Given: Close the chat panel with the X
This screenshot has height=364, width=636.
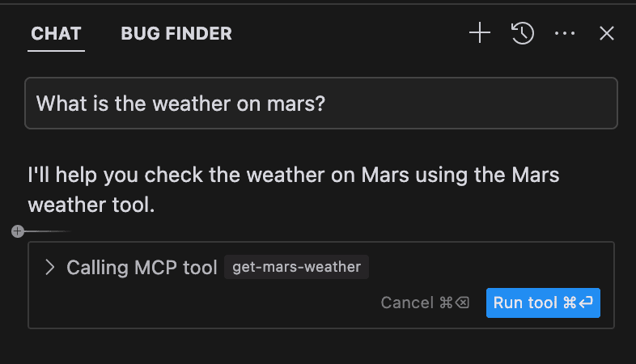Looking at the screenshot, I should pos(607,33).
